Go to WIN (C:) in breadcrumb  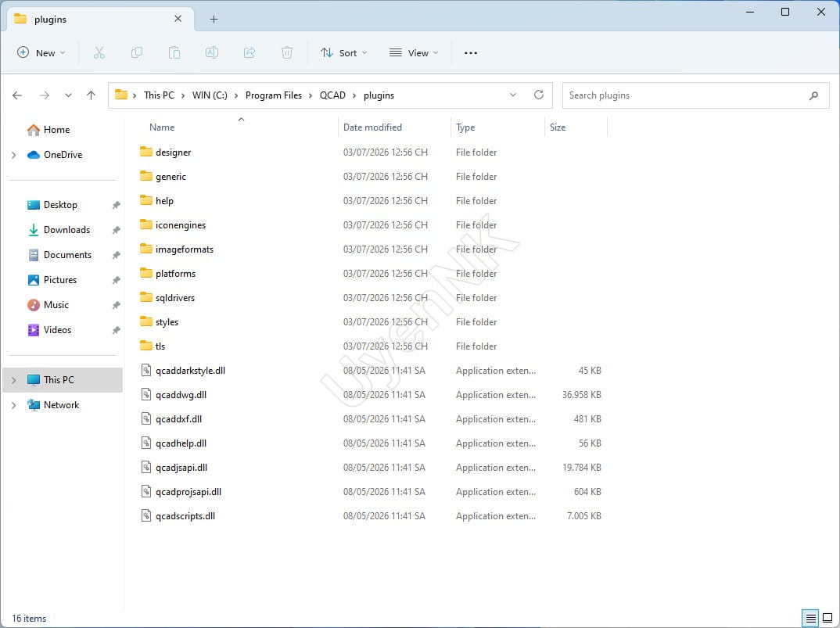(210, 95)
